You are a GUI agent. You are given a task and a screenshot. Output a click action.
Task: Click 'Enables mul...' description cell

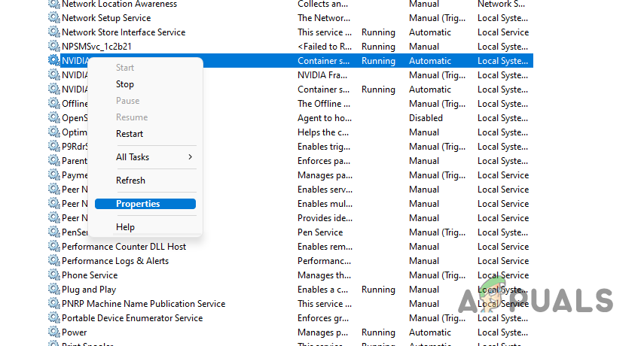tap(325, 204)
